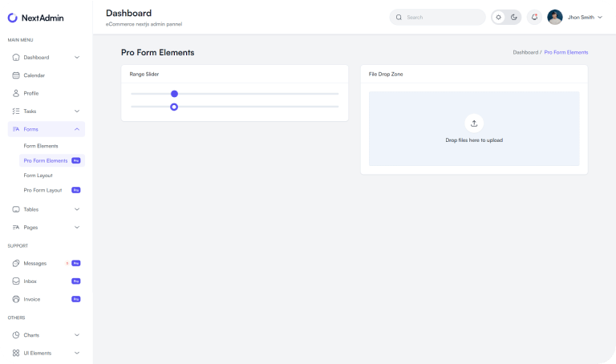Image resolution: width=616 pixels, height=364 pixels.
Task: Expand the Tables menu chevron
Action: point(77,209)
